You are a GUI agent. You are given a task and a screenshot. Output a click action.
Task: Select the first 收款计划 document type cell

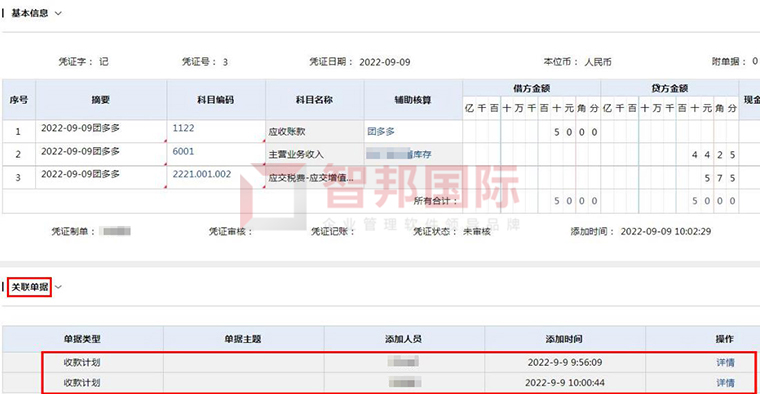point(82,362)
